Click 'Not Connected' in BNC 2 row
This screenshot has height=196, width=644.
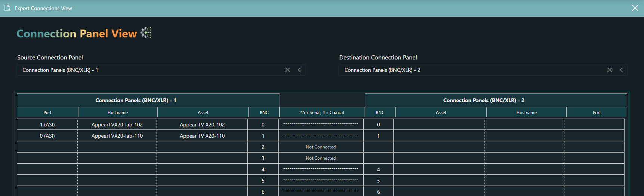[321, 147]
